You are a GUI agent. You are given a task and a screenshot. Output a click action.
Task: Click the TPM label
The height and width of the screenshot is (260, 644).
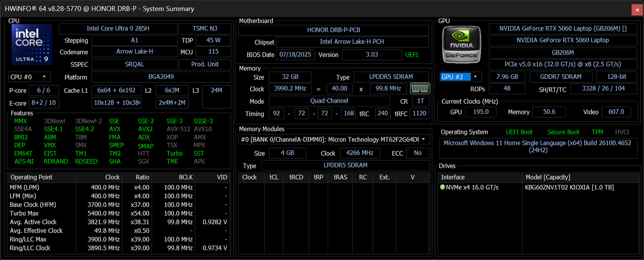pos(597,132)
